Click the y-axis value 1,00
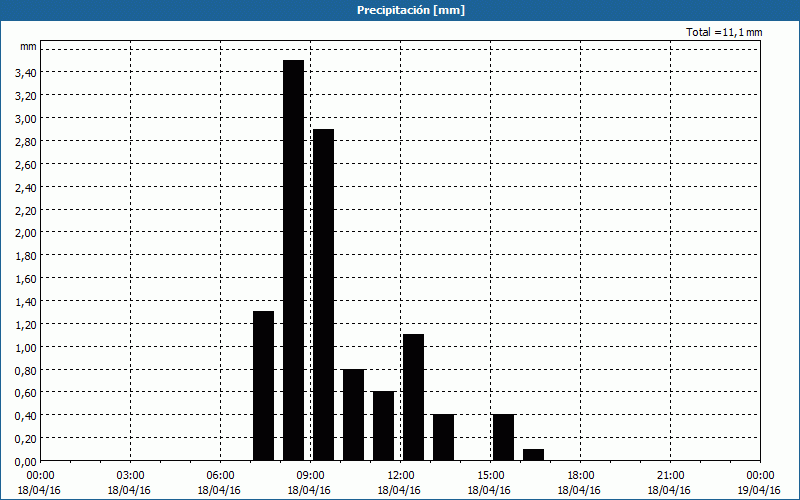The image size is (800, 500). (x=26, y=347)
